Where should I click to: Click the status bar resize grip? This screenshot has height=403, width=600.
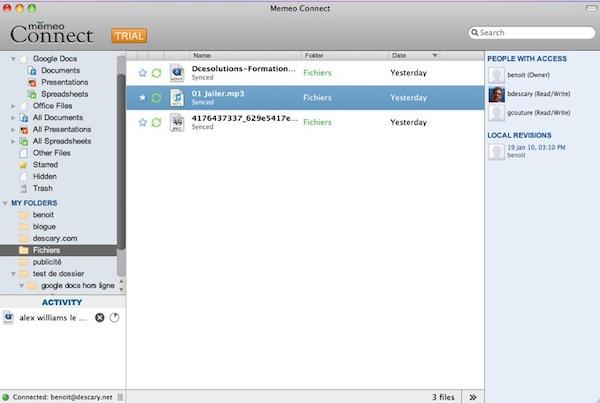[120, 397]
